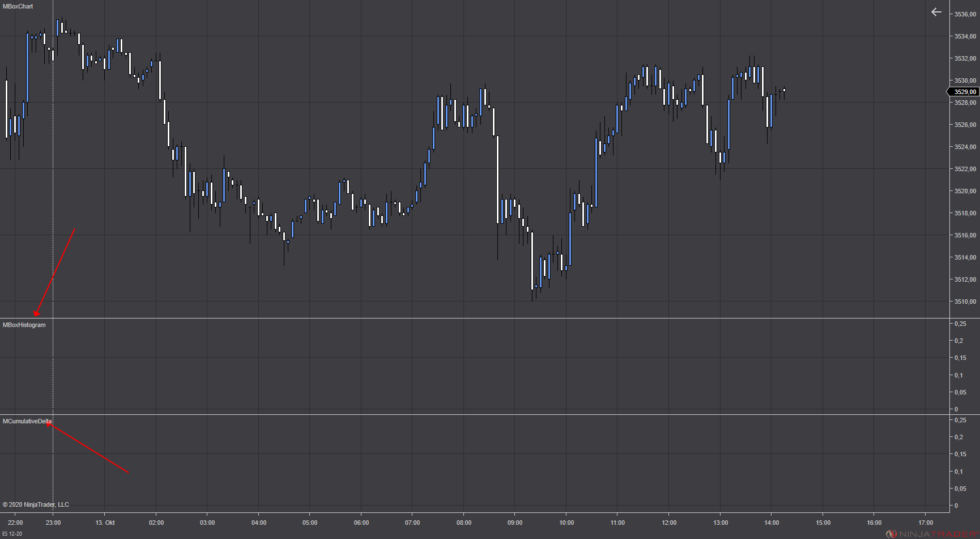Click the MBoxChart indicator label

click(x=18, y=6)
